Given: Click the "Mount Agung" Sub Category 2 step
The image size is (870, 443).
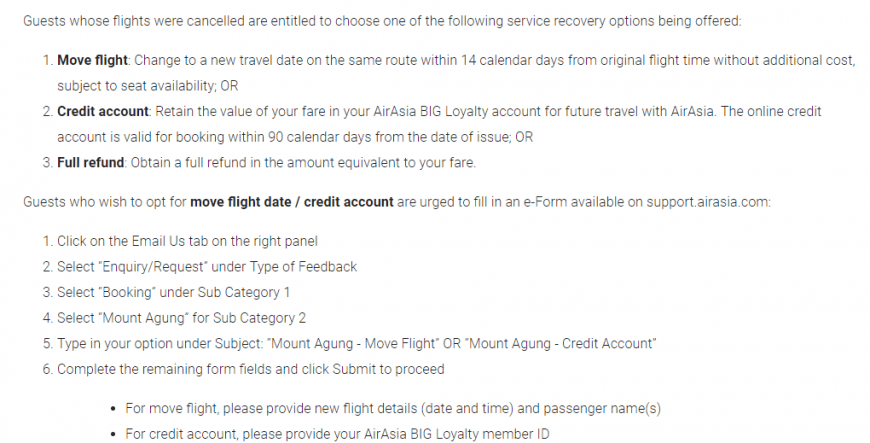Looking at the screenshot, I should tap(181, 318).
